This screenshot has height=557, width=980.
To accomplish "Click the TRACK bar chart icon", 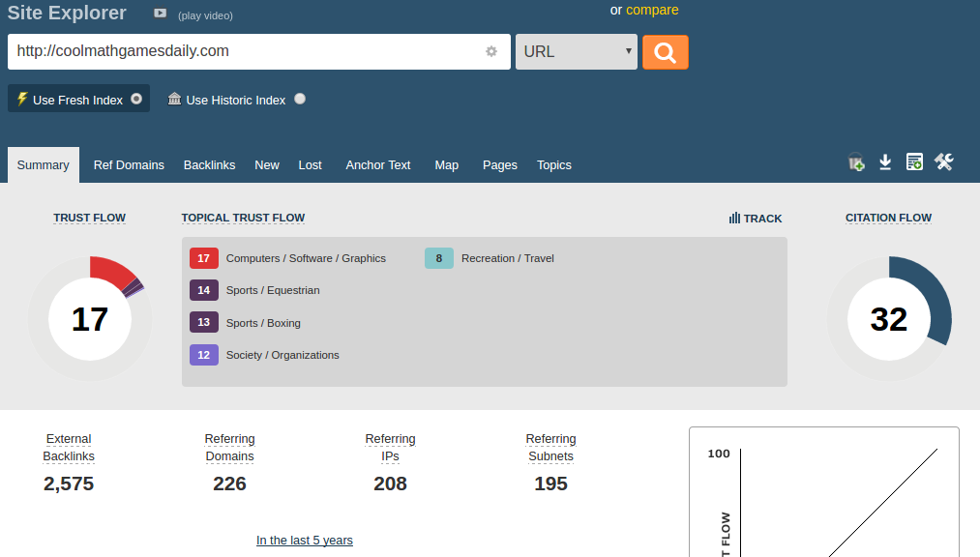I will (x=734, y=218).
